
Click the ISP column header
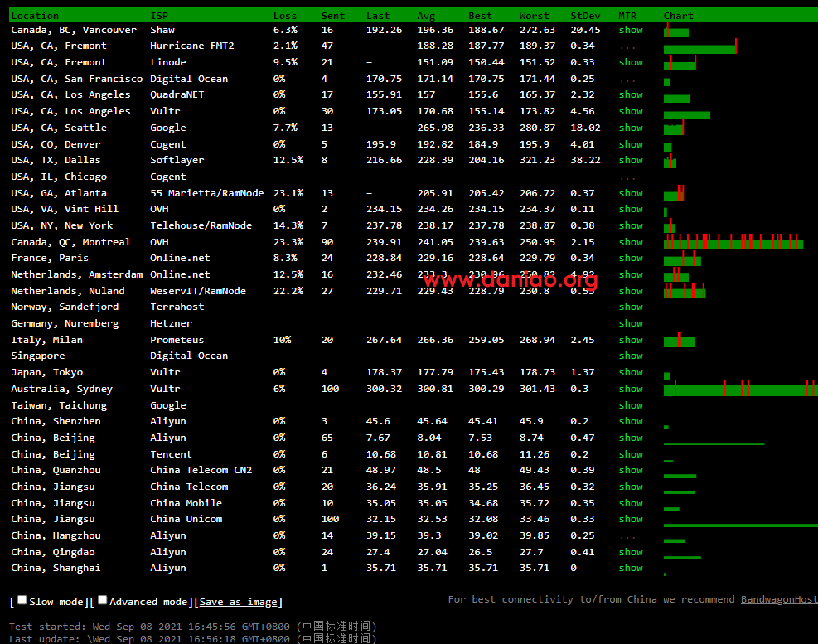[159, 16]
